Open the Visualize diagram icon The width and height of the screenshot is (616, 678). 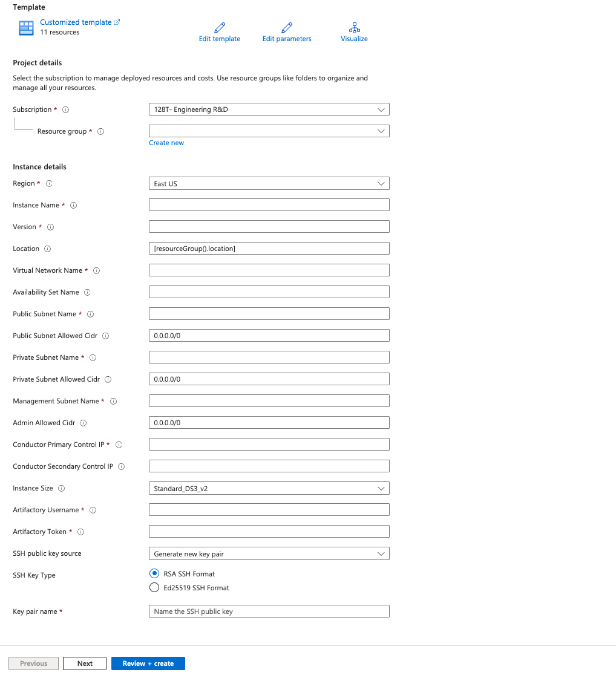[355, 28]
